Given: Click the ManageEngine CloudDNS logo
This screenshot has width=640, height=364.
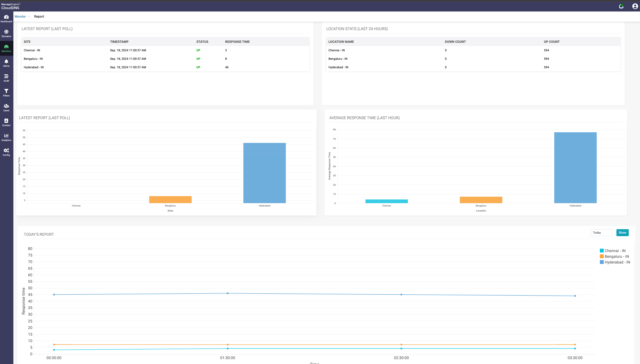Looking at the screenshot, I should [x=11, y=6].
